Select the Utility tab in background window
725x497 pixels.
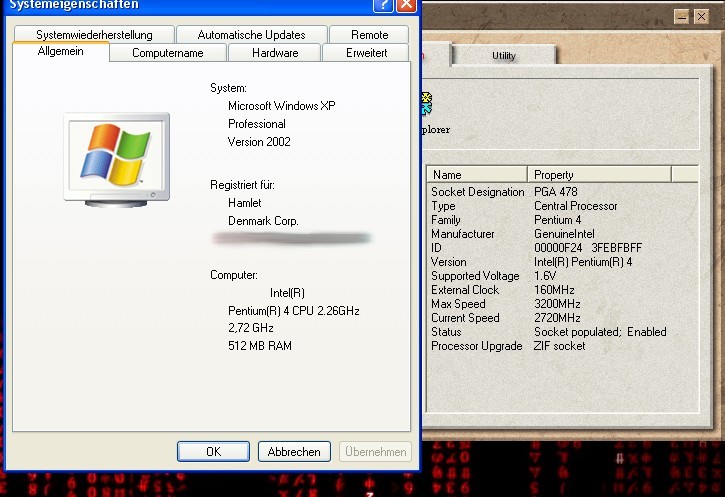coord(504,55)
